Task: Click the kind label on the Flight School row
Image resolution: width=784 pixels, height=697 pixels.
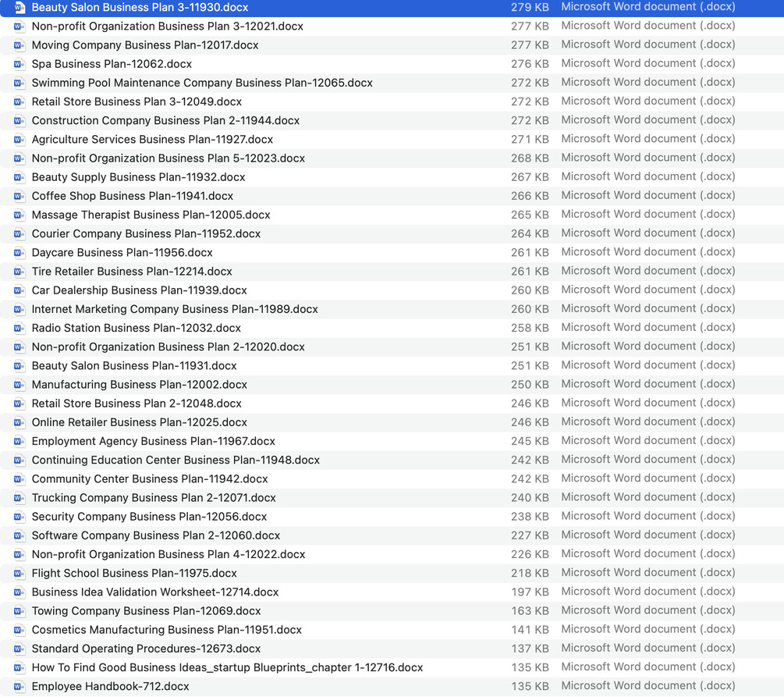Action: tap(648, 573)
